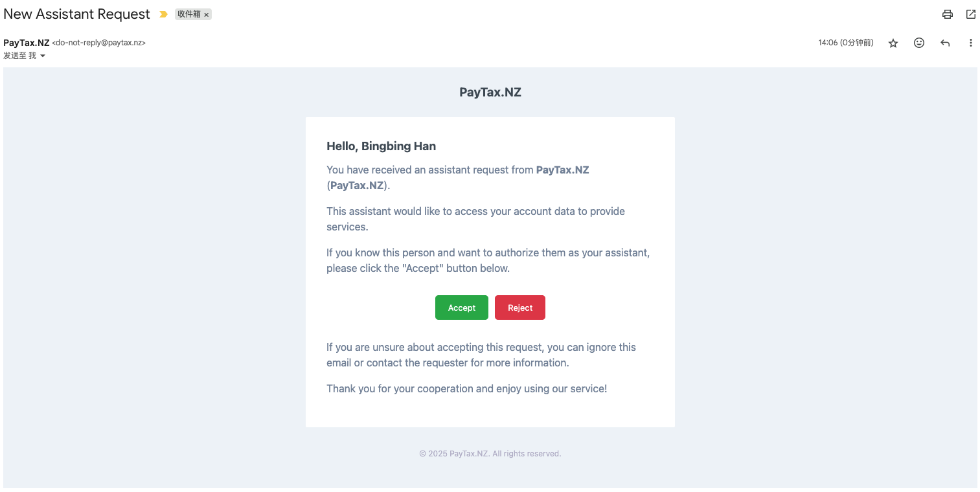Open the email in a new window

970,14
